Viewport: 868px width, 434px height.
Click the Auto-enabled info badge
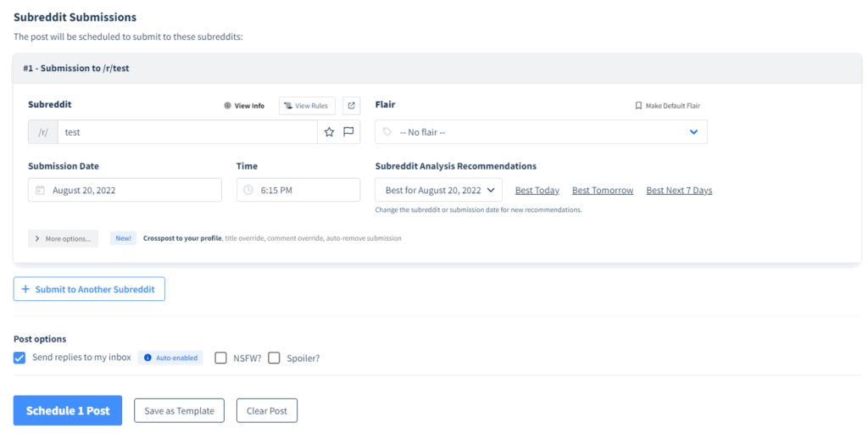(170, 358)
